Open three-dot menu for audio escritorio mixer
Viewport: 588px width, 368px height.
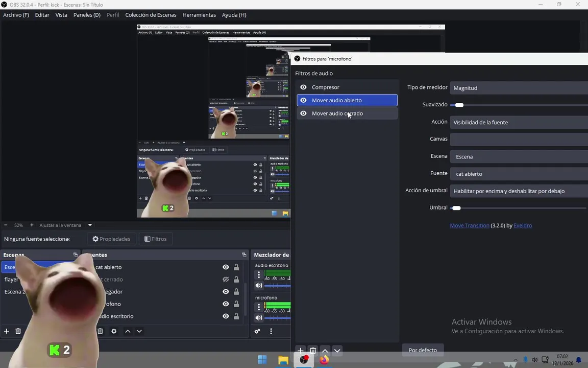(x=259, y=275)
